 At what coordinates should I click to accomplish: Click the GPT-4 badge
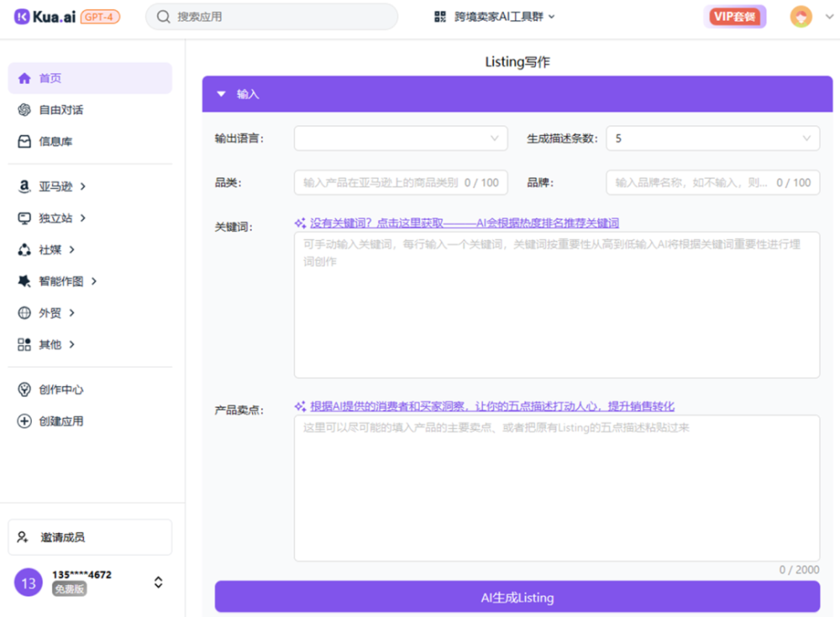[100, 17]
